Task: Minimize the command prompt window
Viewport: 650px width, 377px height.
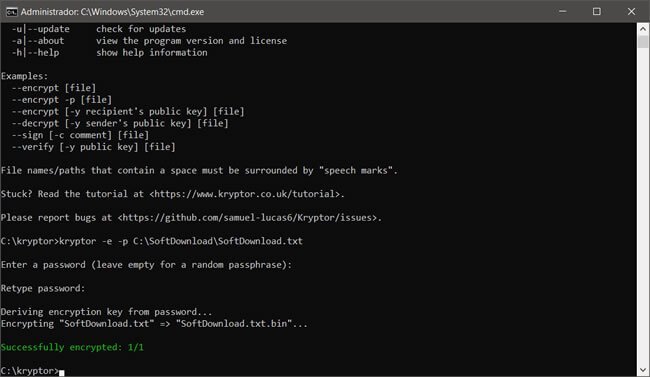Action: 563,12
